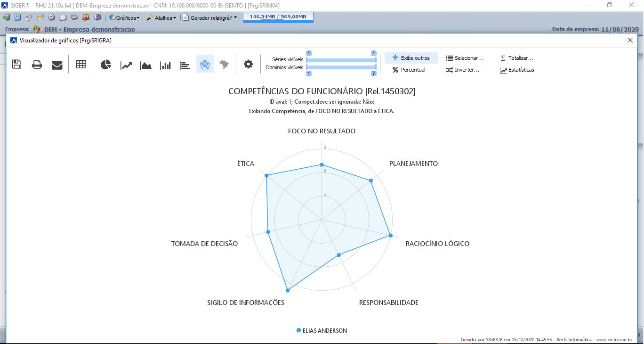Click Inverter... button
This screenshot has height=344, width=644.
(x=463, y=70)
